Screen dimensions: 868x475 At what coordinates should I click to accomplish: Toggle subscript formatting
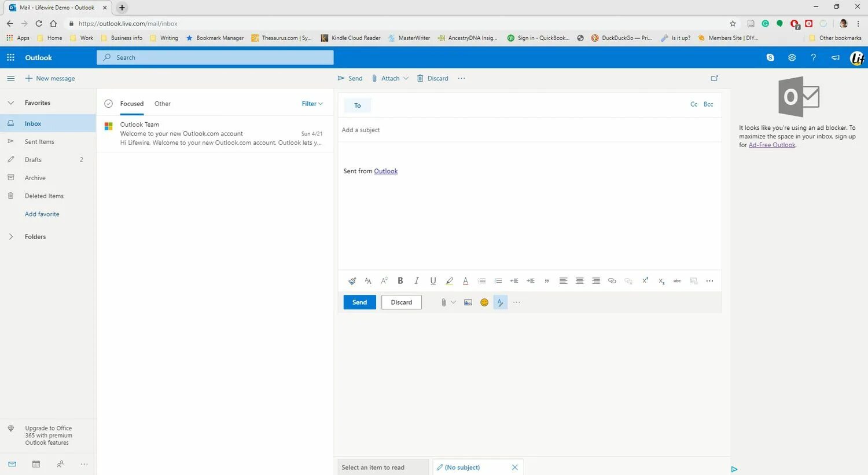click(x=661, y=281)
